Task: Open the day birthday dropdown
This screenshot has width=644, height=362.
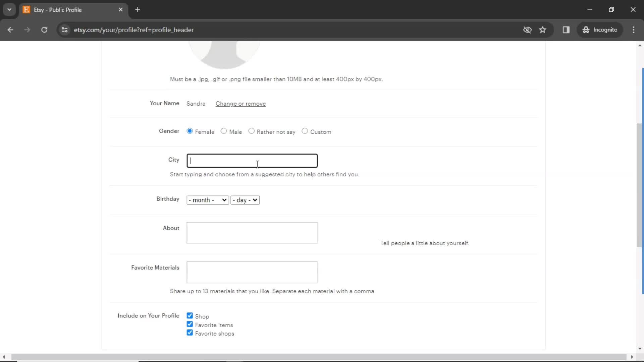Action: [245, 200]
